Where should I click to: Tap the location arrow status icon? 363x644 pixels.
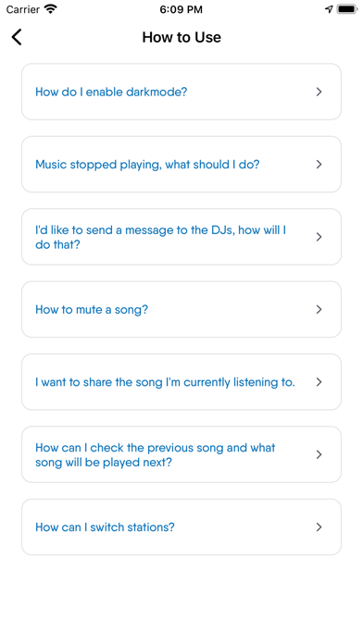329,9
